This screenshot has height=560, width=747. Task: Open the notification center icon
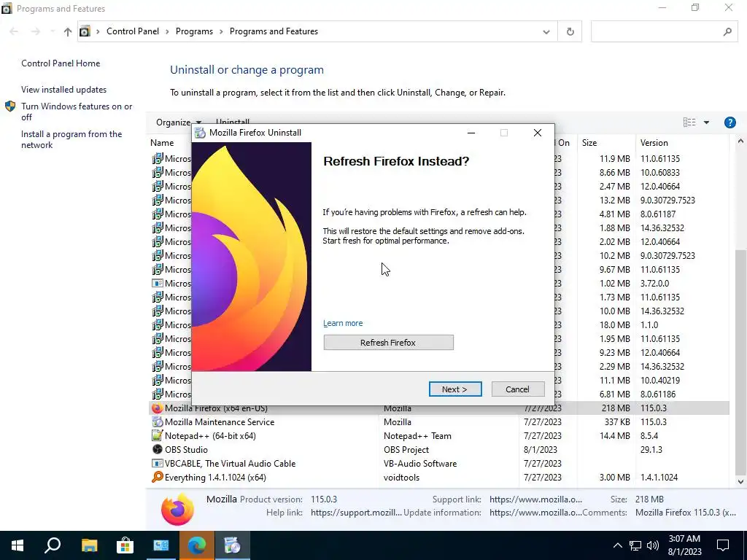723,545
